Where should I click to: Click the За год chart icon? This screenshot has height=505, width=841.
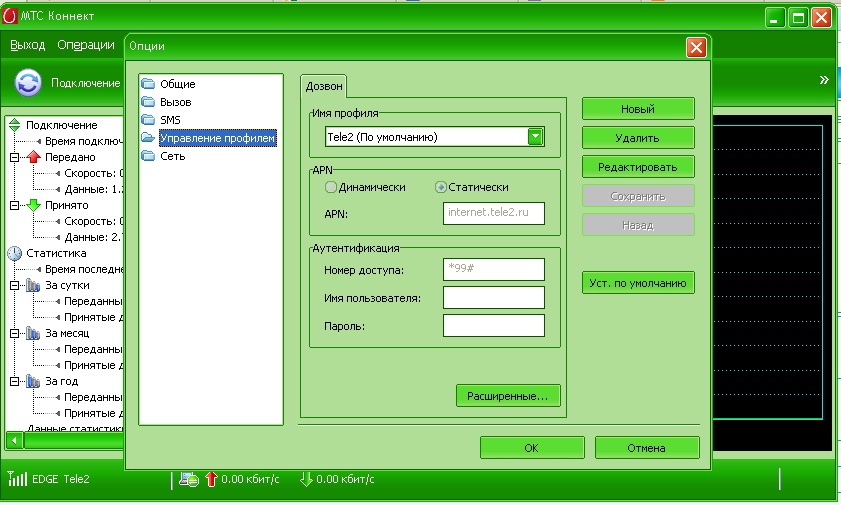tap(33, 381)
